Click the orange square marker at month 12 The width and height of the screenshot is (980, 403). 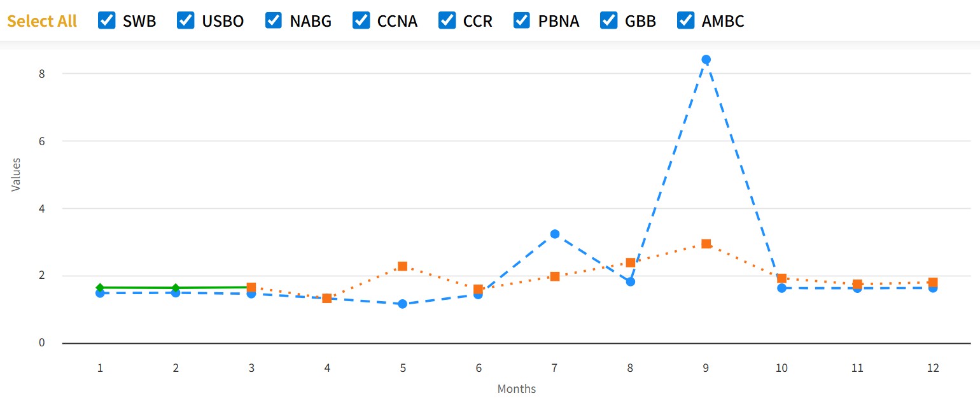pos(933,282)
